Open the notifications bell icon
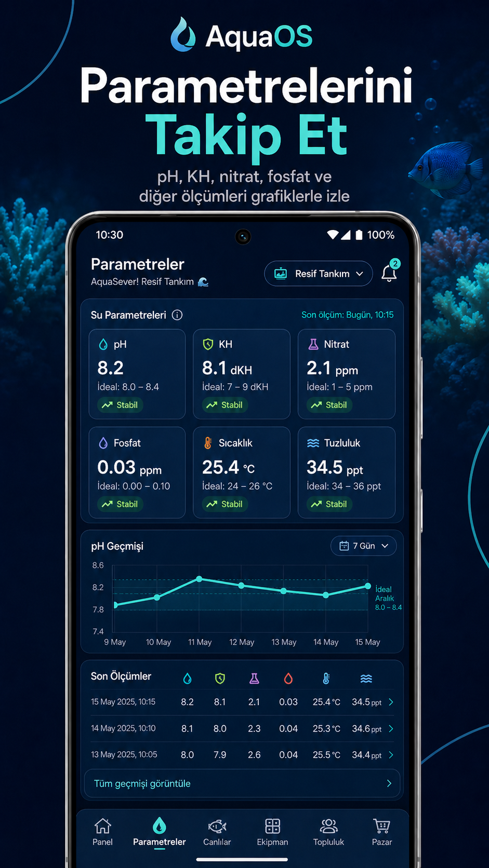Image resolution: width=489 pixels, height=868 pixels. coord(389,273)
